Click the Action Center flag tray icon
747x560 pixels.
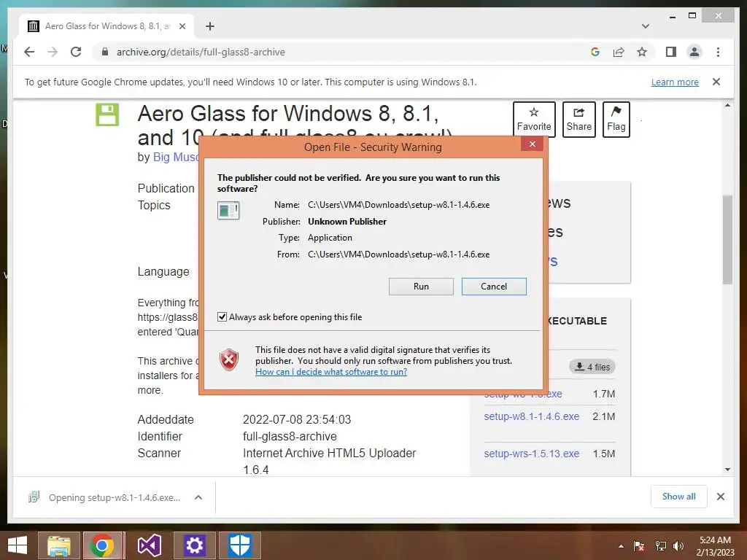click(639, 546)
